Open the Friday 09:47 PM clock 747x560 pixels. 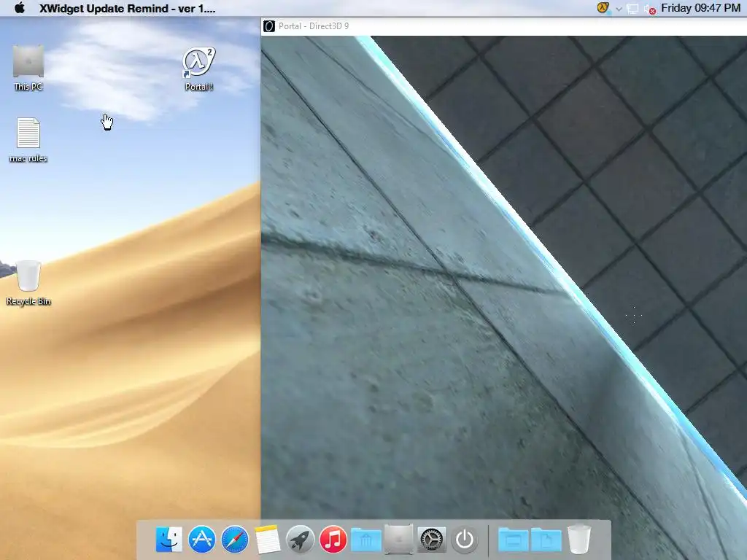tap(701, 8)
